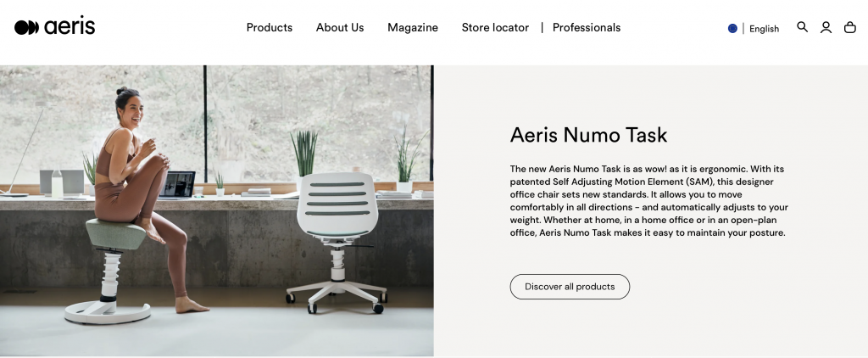
Task: Open the Store locator link
Action: (495, 27)
